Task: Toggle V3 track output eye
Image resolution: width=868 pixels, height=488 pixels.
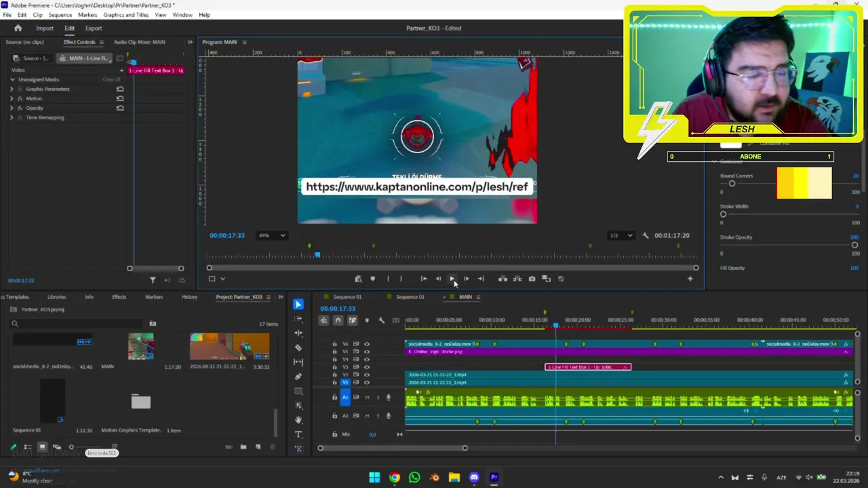Action: [367, 367]
